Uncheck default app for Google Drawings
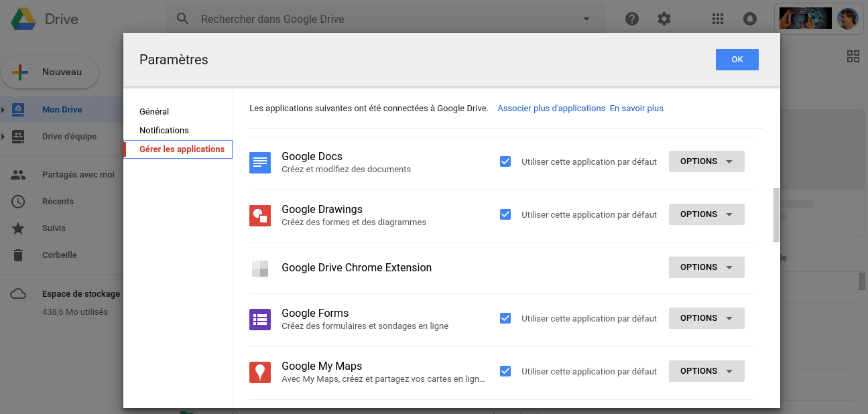The height and width of the screenshot is (414, 868). (505, 214)
